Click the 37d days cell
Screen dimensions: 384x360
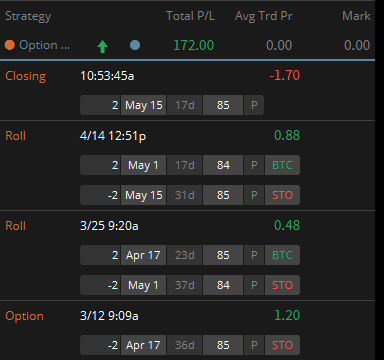point(185,285)
